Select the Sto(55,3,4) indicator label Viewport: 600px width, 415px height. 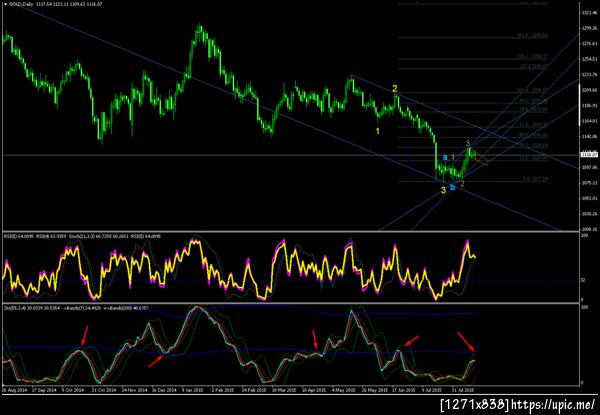click(x=13, y=308)
